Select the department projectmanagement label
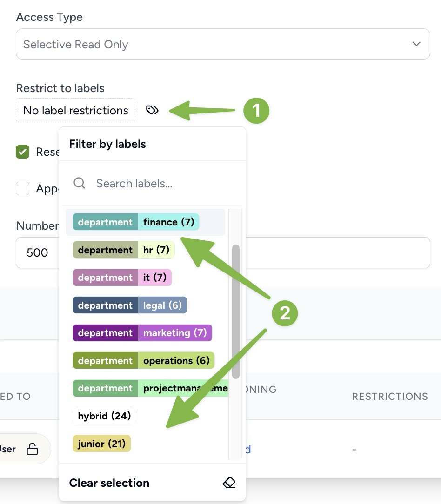 151,388
